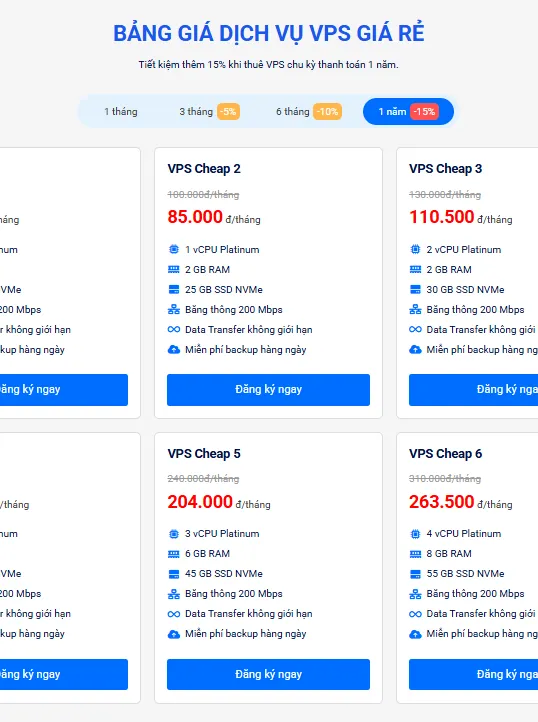Click RAM icon in VPS Cheap 5

tap(174, 554)
